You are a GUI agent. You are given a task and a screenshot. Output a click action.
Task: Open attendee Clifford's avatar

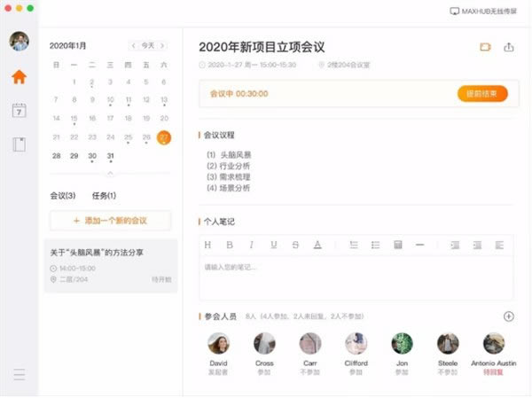pyautogui.click(x=356, y=343)
